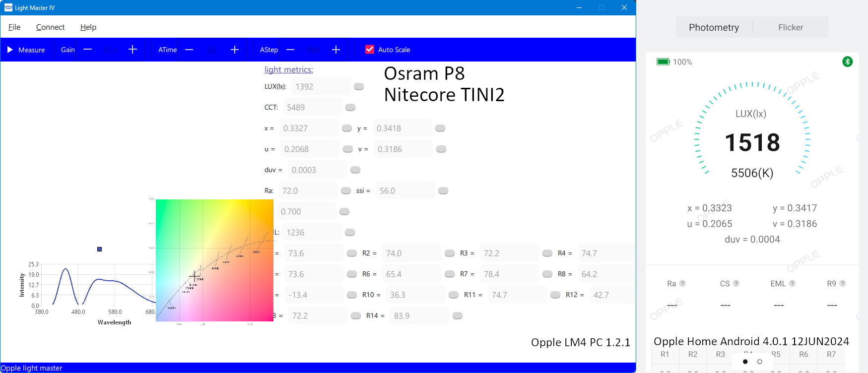
Task: Click the CIE chromaticity diagram
Action: tap(214, 260)
